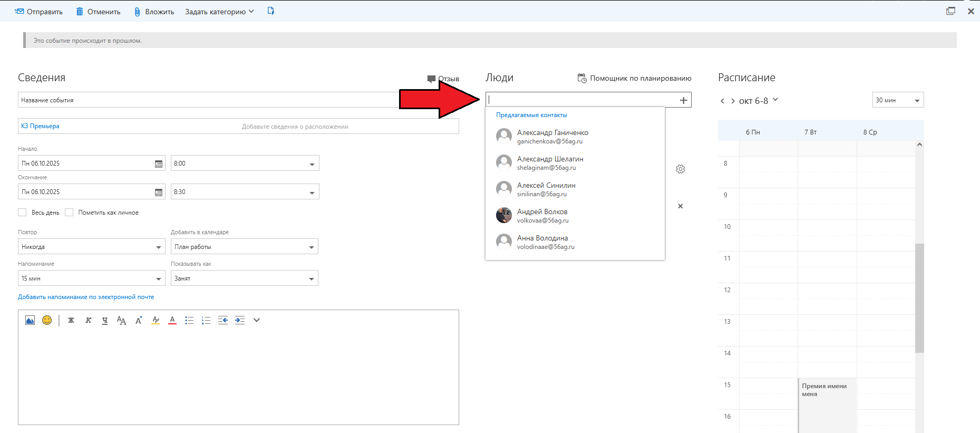Open the 'Задать категорию' menu
Viewport: 980px width, 433px height.
(x=219, y=12)
